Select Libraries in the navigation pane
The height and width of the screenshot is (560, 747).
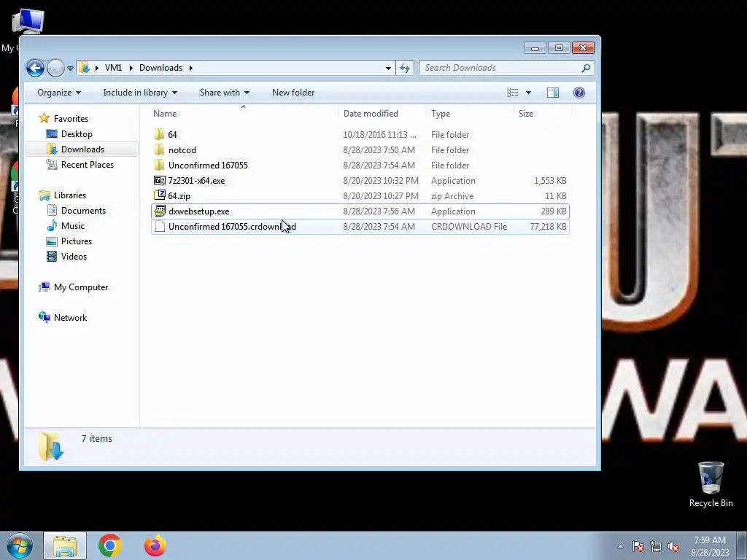click(69, 195)
